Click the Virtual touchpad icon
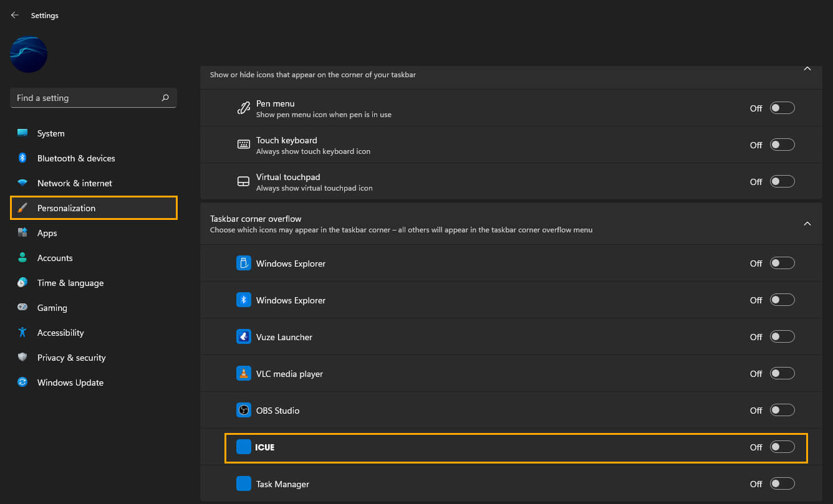This screenshot has width=833, height=504. [x=244, y=181]
